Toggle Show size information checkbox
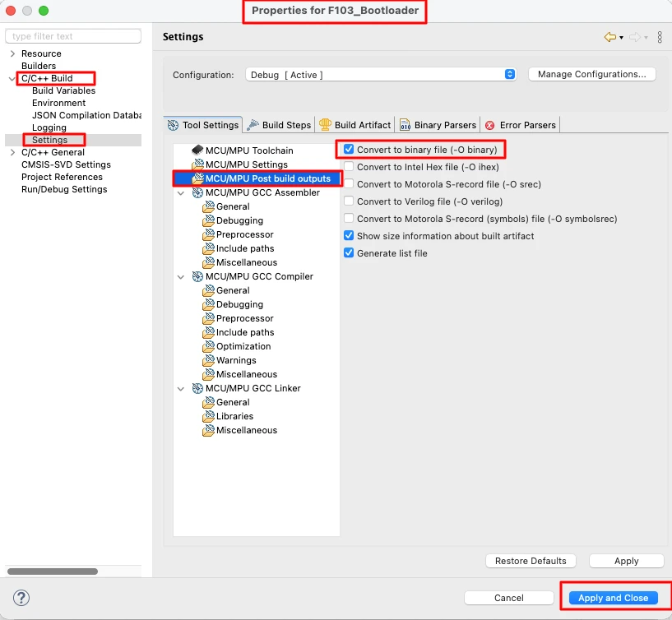 350,236
